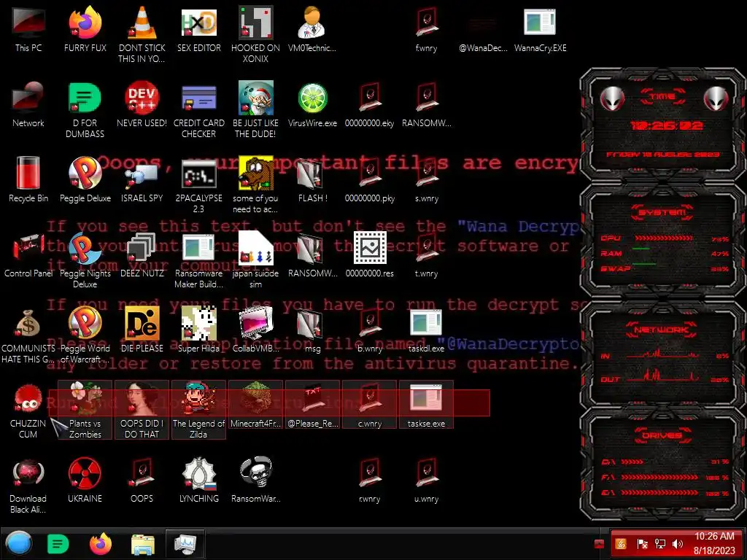Screen dimensions: 747x560
Task: Open the VM0Technic... desktop icon
Action: pyautogui.click(x=312, y=29)
